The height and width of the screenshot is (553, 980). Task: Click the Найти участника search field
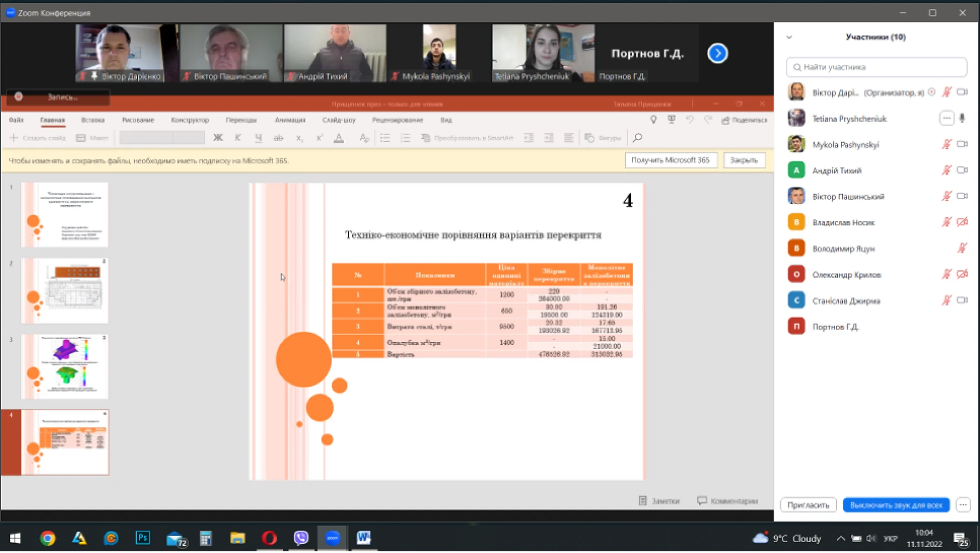(877, 67)
